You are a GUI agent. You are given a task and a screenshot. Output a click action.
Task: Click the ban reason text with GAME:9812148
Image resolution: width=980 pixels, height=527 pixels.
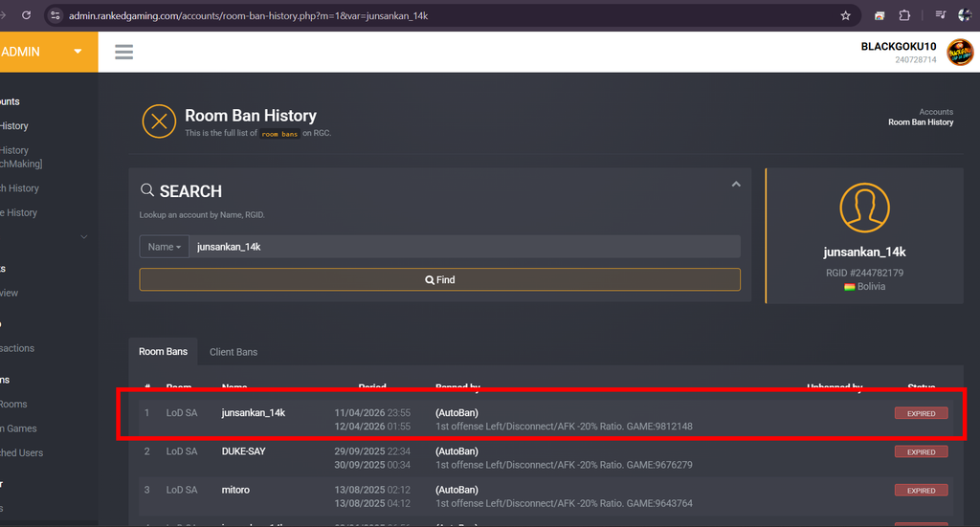pos(564,427)
